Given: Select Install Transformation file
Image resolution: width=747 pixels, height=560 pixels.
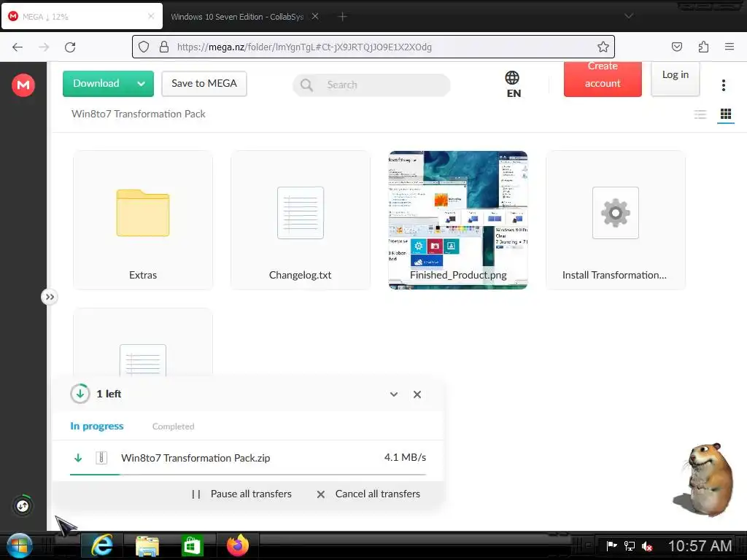Looking at the screenshot, I should click(x=616, y=220).
